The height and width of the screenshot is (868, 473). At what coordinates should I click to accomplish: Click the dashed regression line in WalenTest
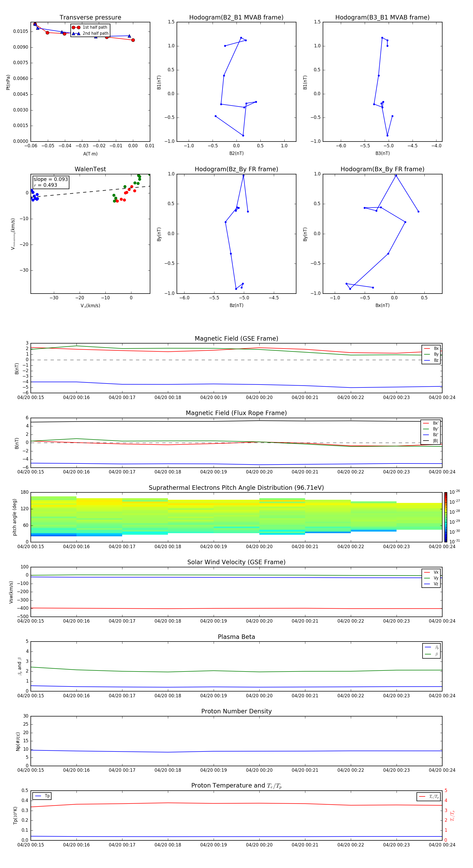(90, 192)
